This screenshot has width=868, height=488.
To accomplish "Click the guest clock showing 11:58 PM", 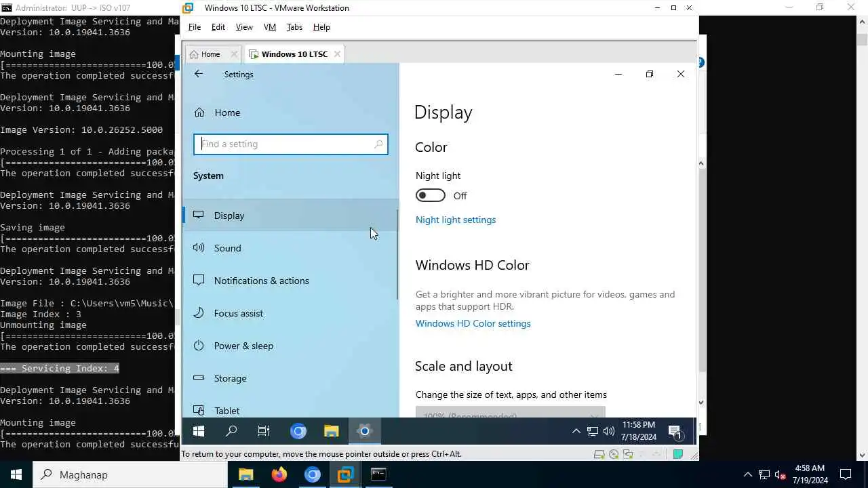I will [639, 431].
